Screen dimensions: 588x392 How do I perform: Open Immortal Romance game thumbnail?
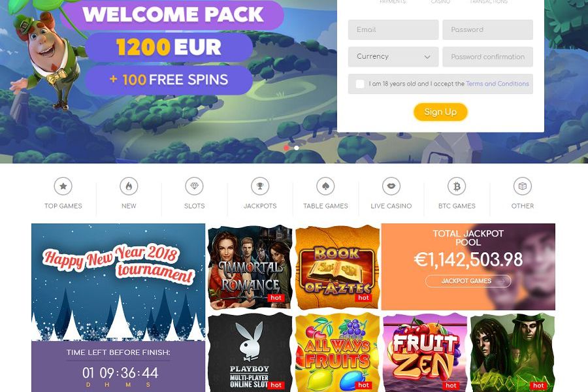click(x=250, y=267)
